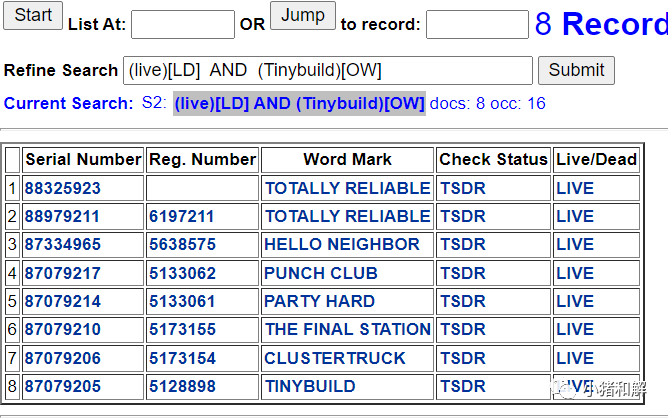Check TSDR status for PUNCH CLUB
668x419 pixels.
pyautogui.click(x=463, y=273)
